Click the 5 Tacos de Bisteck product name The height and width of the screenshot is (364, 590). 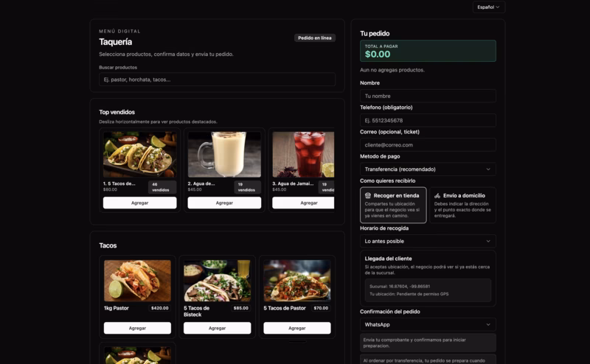[196, 312]
